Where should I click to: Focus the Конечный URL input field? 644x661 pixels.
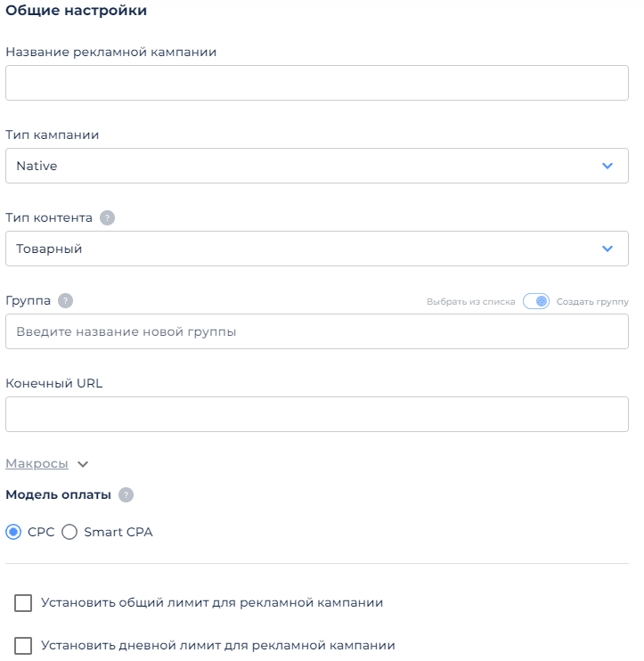(317, 414)
